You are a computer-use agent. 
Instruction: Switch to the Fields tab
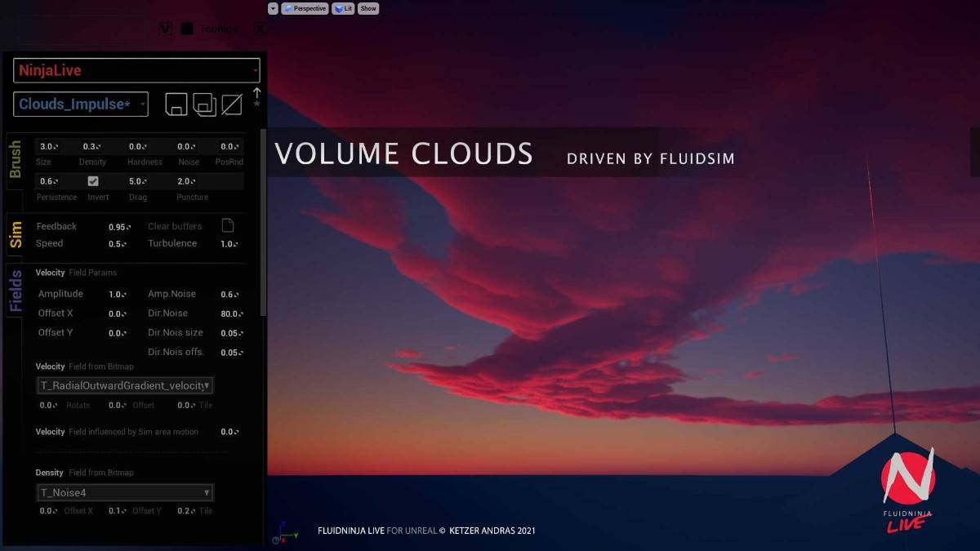[x=16, y=291]
